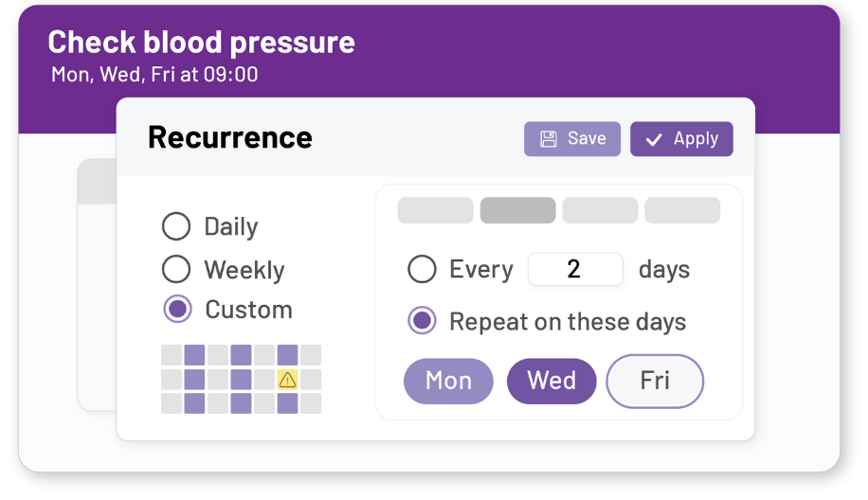Select the Daily recurrence option
This screenshot has width=868, height=500.
176,226
